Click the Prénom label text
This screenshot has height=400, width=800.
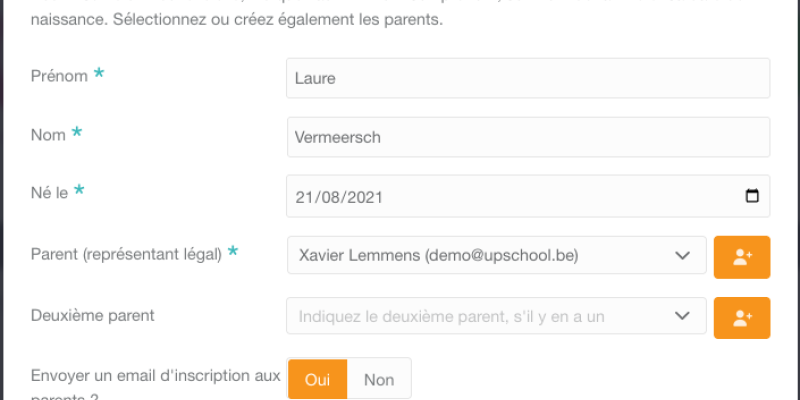[x=59, y=76]
